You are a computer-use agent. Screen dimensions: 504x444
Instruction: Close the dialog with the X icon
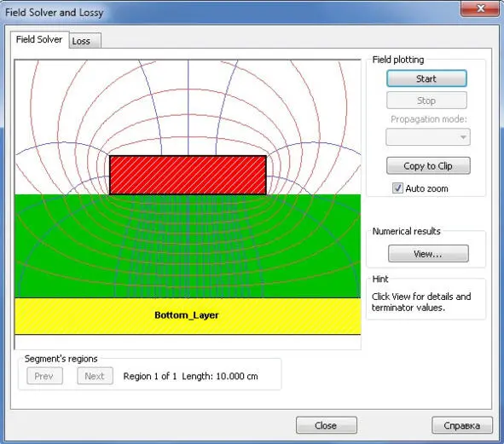click(480, 8)
